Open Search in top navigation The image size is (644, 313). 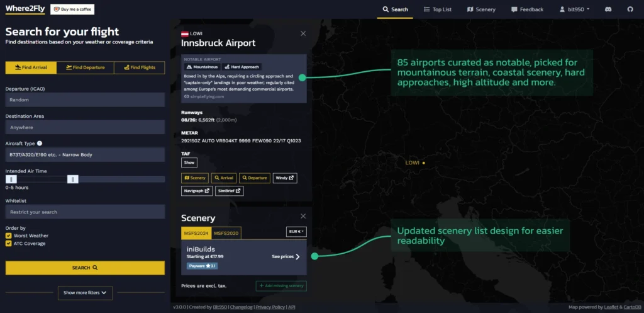pos(395,9)
